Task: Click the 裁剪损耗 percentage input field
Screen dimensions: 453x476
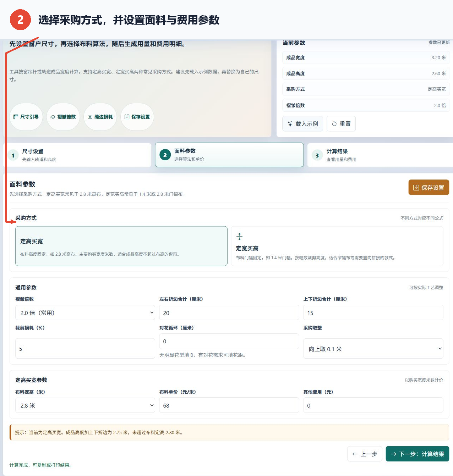Action: click(85, 349)
